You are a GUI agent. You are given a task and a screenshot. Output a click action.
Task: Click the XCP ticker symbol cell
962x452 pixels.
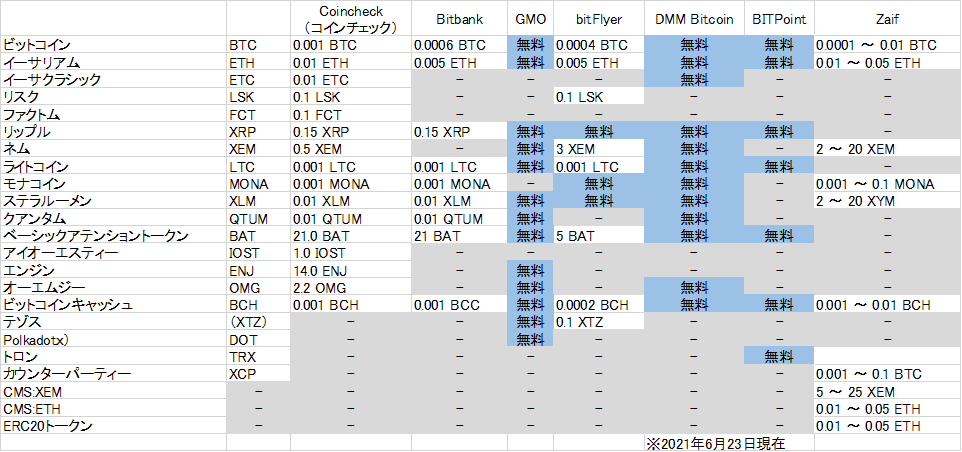[258, 374]
